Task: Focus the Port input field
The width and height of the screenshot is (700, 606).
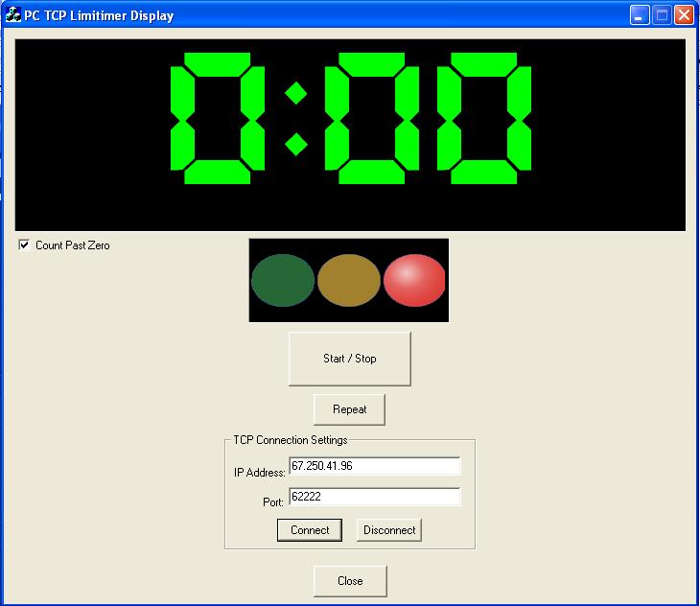Action: tap(374, 497)
